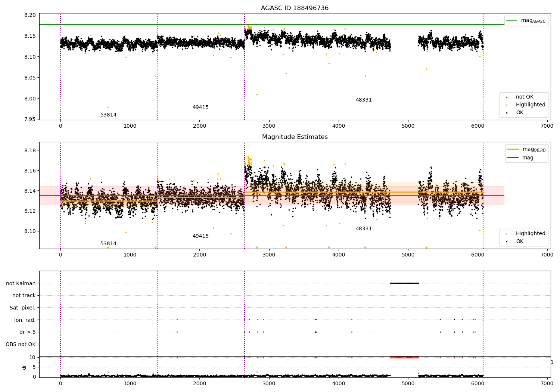
Task: Click OBSID label 53814 in Magnitude Estimates plot
Action: point(108,244)
